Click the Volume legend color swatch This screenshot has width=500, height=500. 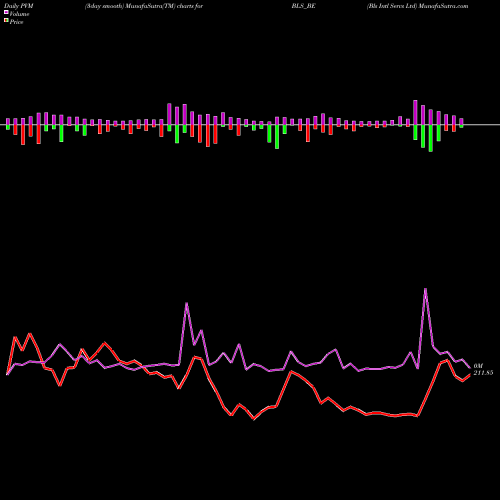pyautogui.click(x=6, y=12)
